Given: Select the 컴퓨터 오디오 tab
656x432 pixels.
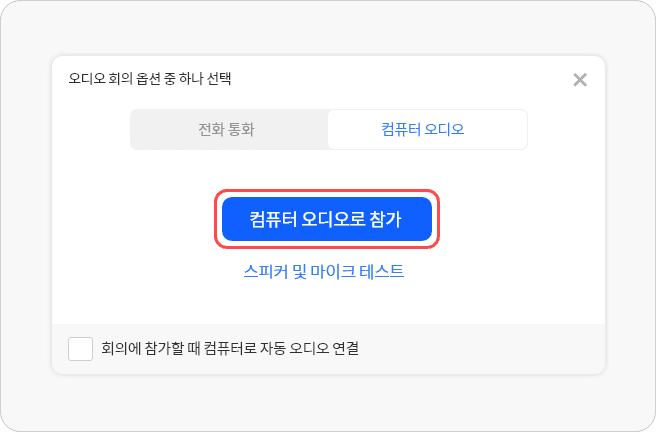Looking at the screenshot, I should click(426, 130).
